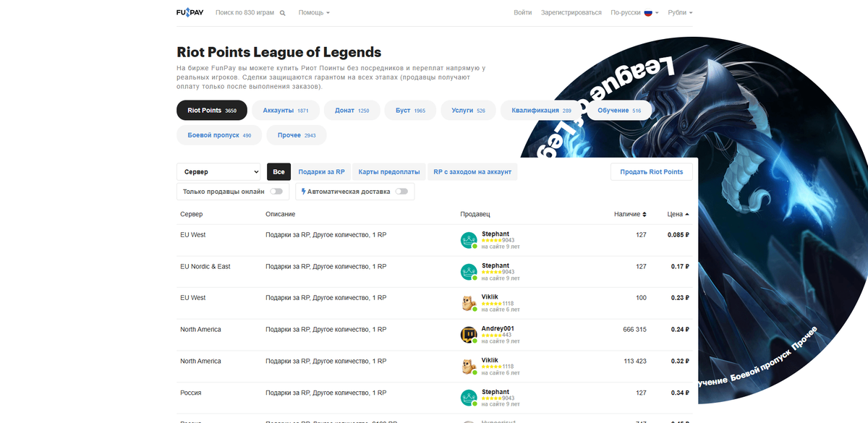The width and height of the screenshot is (868, 423).
Task: Click the sort arrows beside Наличие
Action: pyautogui.click(x=644, y=215)
